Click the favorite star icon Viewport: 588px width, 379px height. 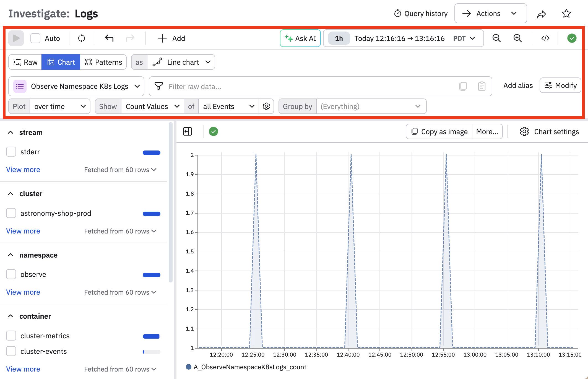pyautogui.click(x=566, y=14)
